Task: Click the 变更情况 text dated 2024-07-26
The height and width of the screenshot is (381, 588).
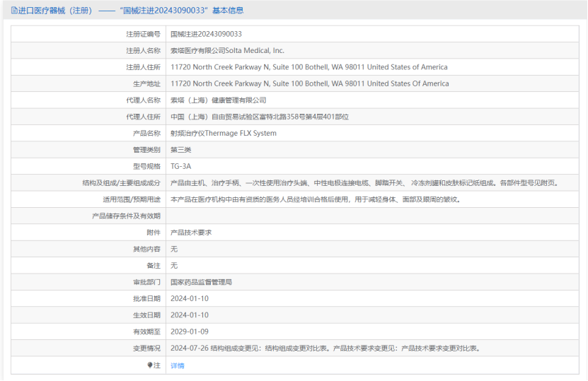Action: [325, 348]
